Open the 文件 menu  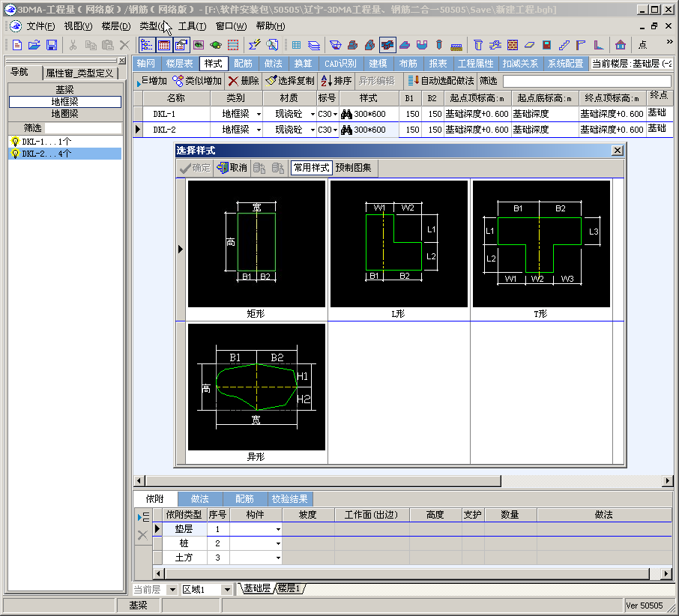(x=40, y=26)
